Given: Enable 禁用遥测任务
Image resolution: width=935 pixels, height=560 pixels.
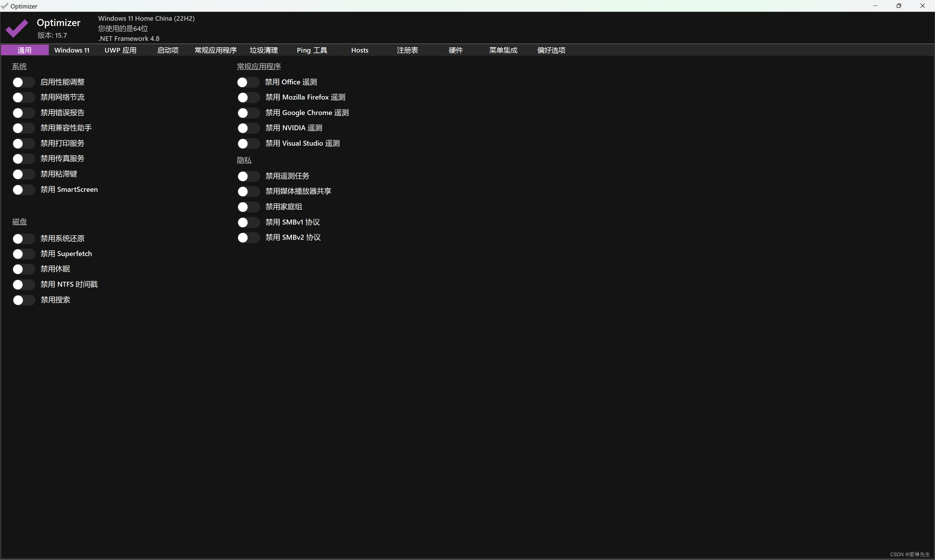Looking at the screenshot, I should pos(248,176).
